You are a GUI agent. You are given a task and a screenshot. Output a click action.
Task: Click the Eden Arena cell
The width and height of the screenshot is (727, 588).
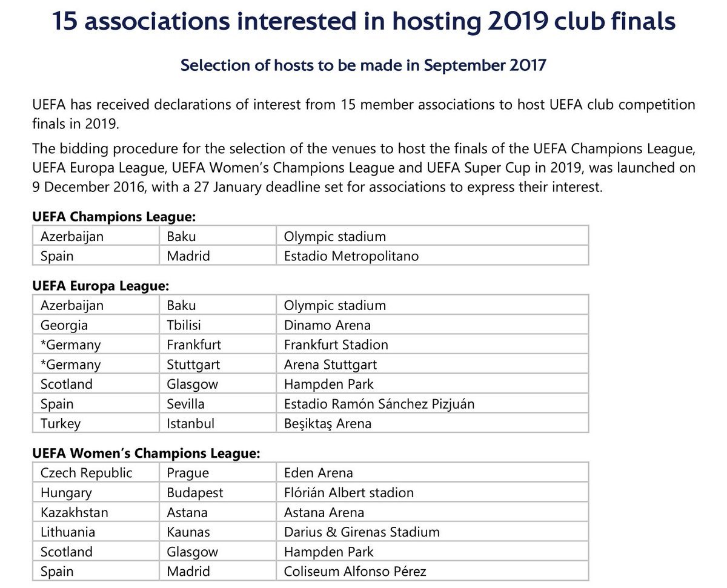pos(433,472)
